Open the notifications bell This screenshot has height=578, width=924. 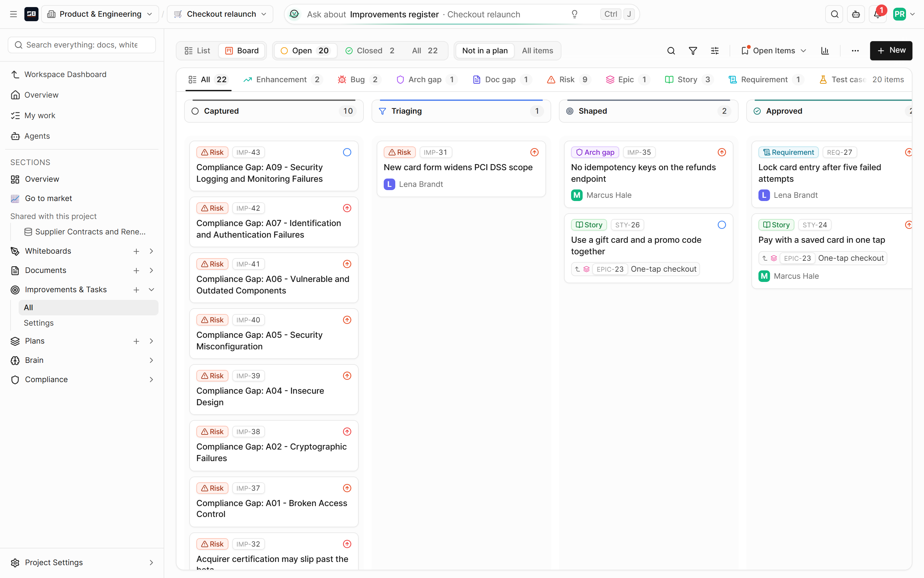tap(877, 14)
